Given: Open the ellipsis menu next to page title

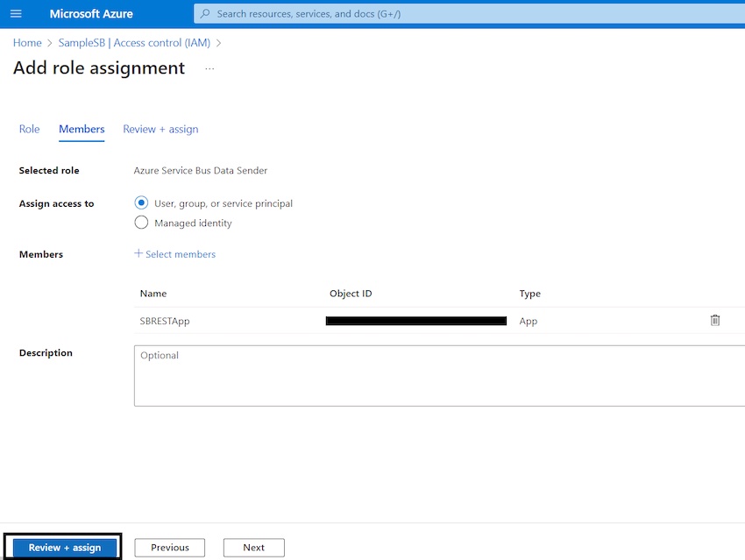Looking at the screenshot, I should pos(209,67).
